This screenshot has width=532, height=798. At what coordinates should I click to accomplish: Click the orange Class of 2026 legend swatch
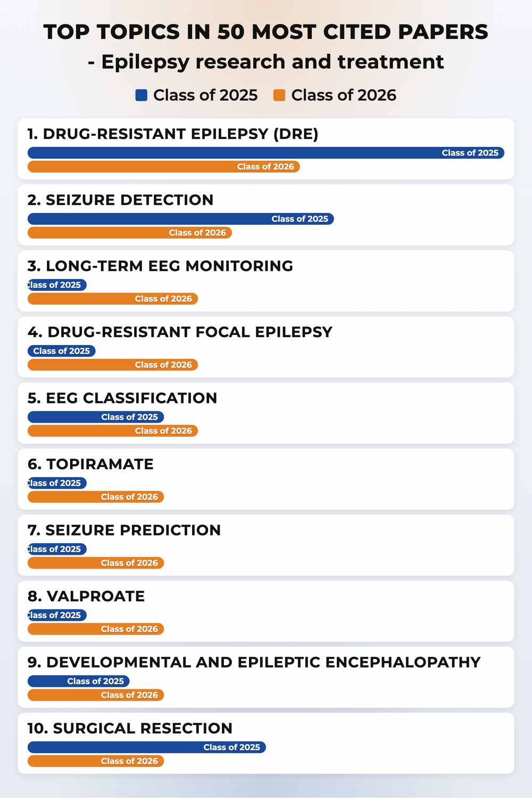[279, 95]
